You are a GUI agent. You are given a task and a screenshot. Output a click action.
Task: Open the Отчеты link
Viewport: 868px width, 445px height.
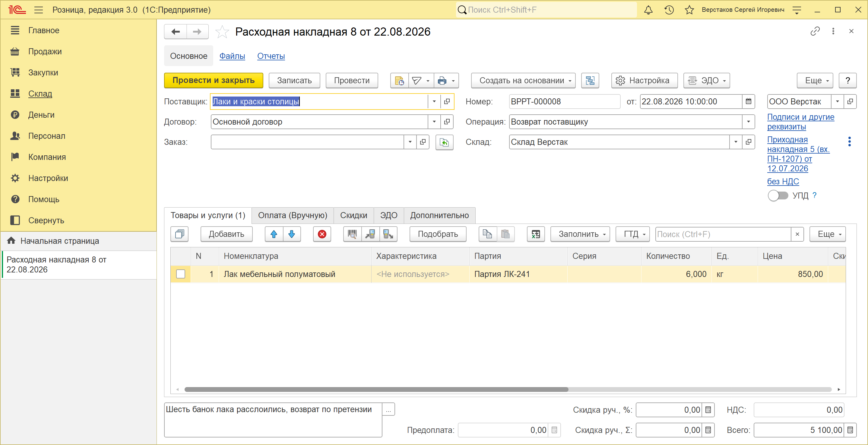click(x=271, y=56)
